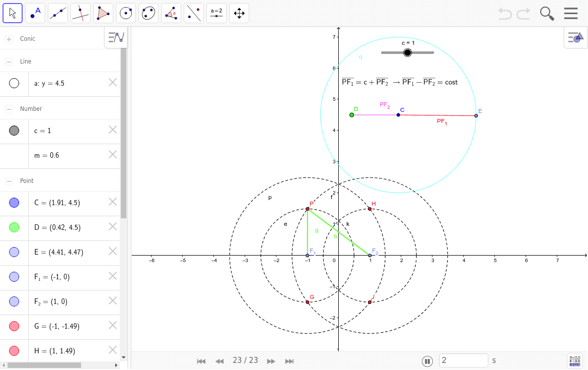Delete point G = (-1, -1.49)
The image size is (588, 370).
(112, 325)
